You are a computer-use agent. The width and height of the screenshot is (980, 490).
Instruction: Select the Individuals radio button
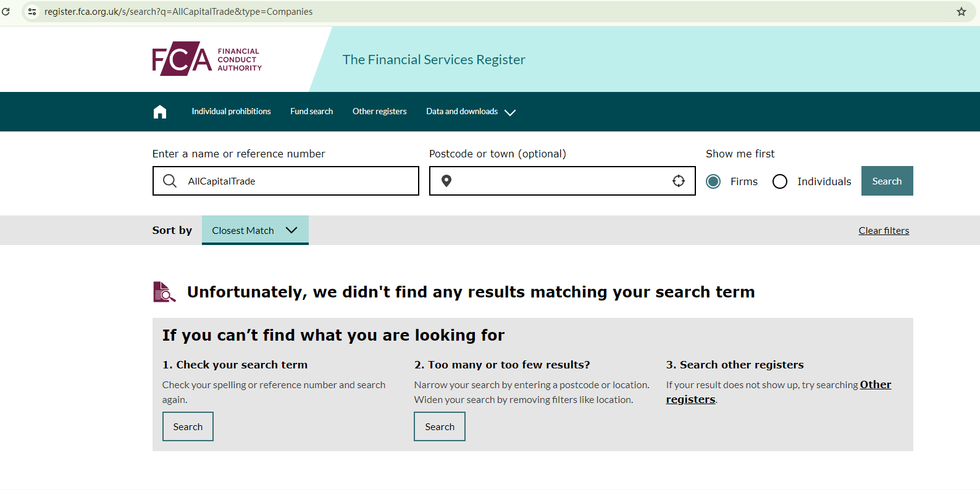pos(780,181)
